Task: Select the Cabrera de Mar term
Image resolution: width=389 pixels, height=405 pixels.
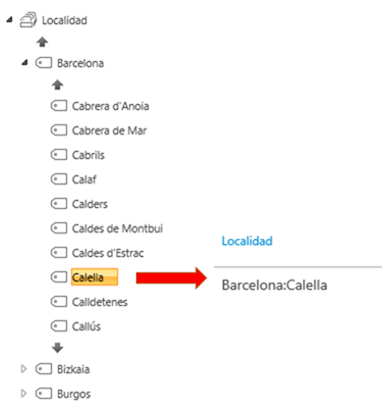Action: click(109, 130)
